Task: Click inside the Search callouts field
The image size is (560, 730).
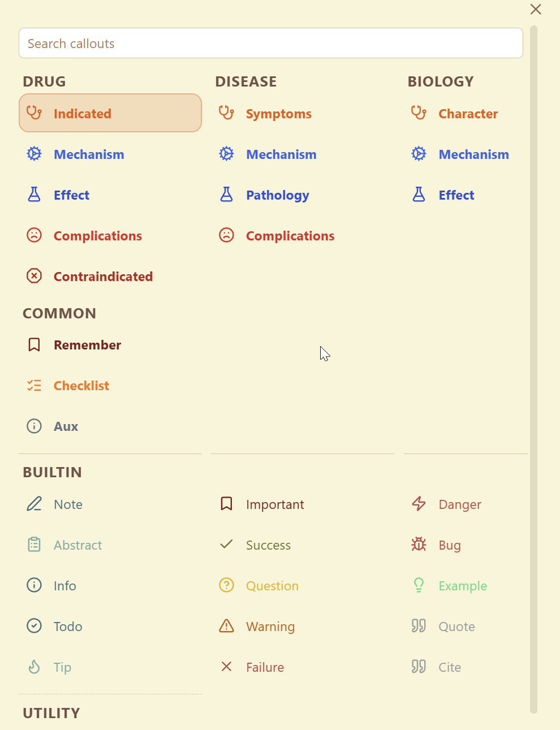Action: pos(271,43)
